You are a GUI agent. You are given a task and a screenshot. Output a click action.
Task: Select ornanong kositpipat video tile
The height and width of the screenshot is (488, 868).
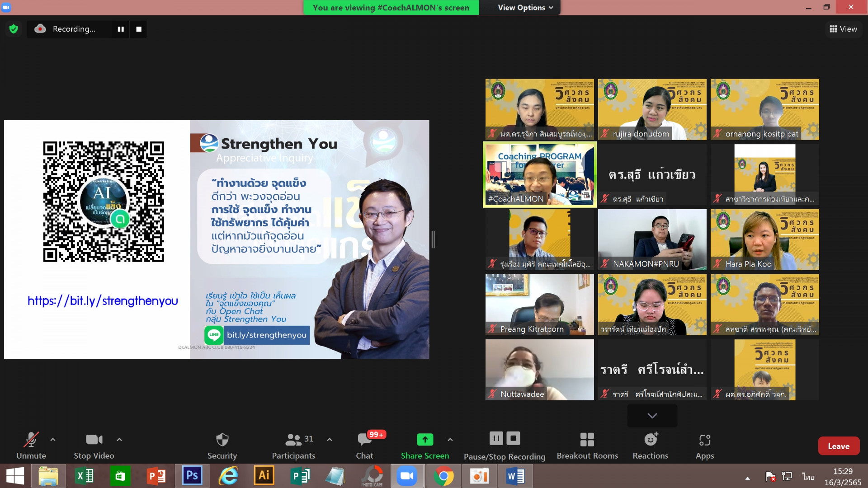(764, 109)
